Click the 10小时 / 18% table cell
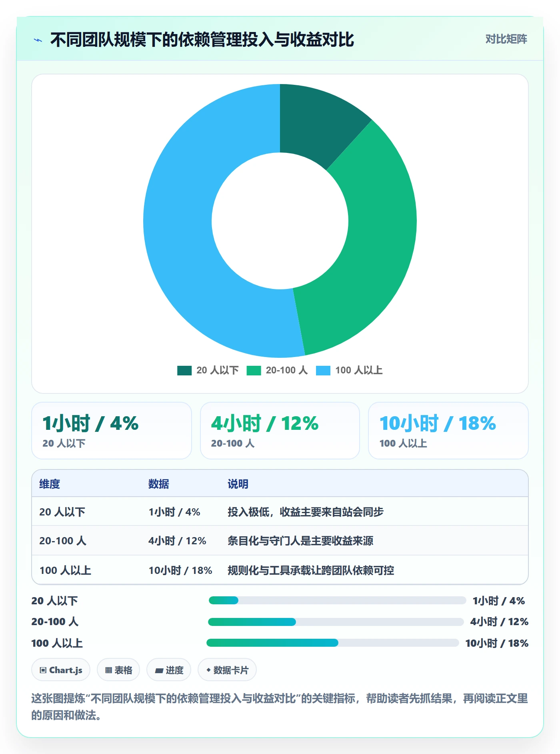The height and width of the screenshot is (754, 560). click(180, 570)
